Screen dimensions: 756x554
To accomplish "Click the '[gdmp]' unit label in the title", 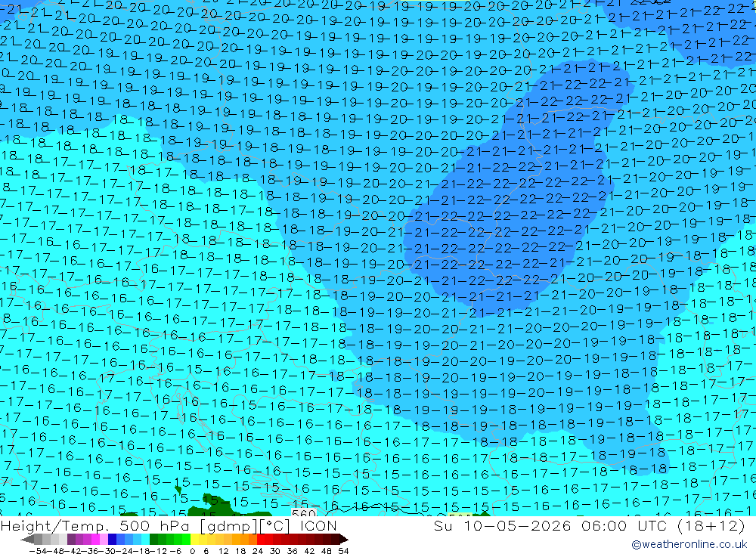I will pos(229,526).
